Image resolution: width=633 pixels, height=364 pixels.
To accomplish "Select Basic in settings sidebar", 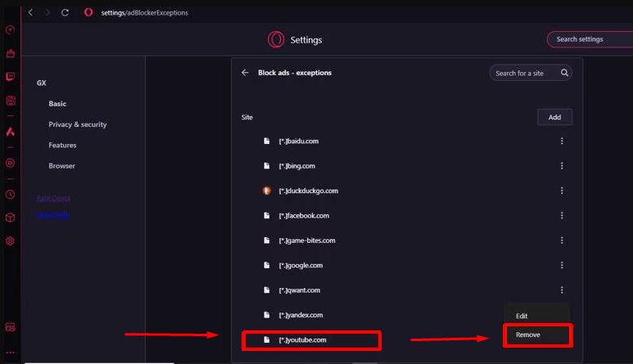I will tap(57, 104).
